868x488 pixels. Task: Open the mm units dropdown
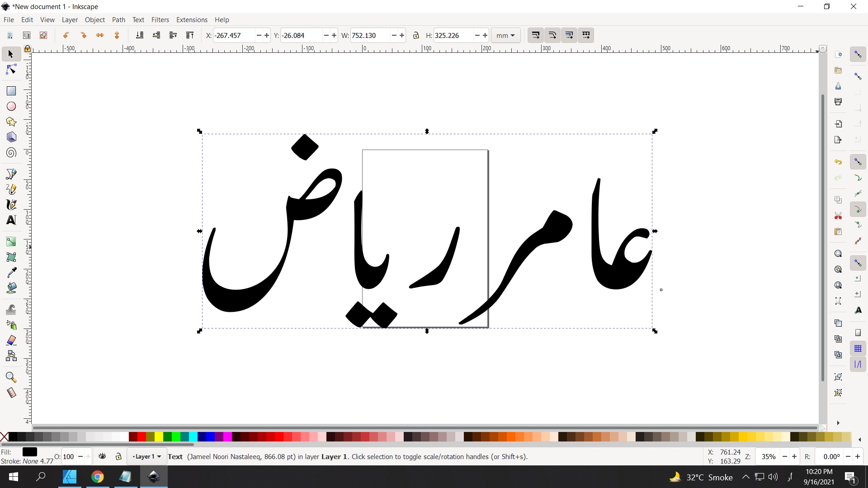505,35
